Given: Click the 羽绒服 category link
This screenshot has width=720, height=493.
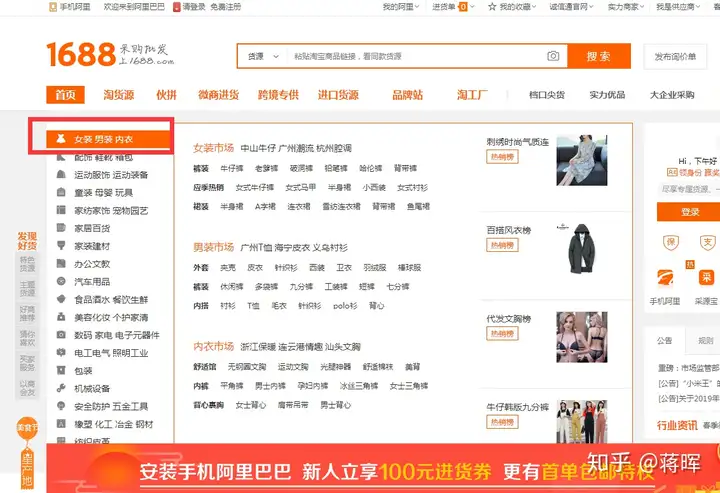Looking at the screenshot, I should (x=375, y=267).
